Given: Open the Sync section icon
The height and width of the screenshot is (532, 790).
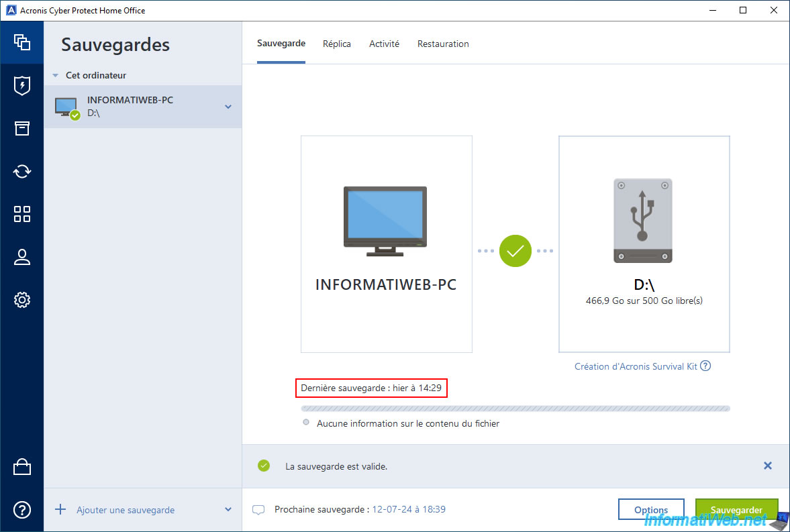Looking at the screenshot, I should [22, 171].
